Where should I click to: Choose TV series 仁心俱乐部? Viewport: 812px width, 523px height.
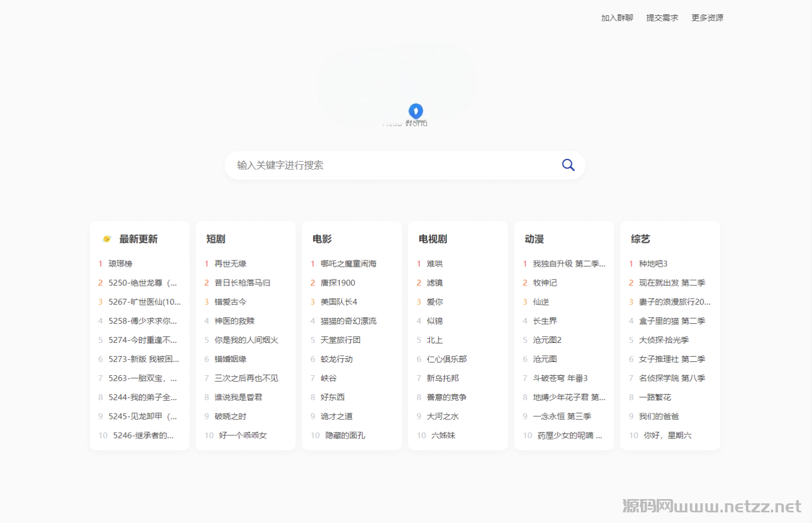click(x=447, y=359)
